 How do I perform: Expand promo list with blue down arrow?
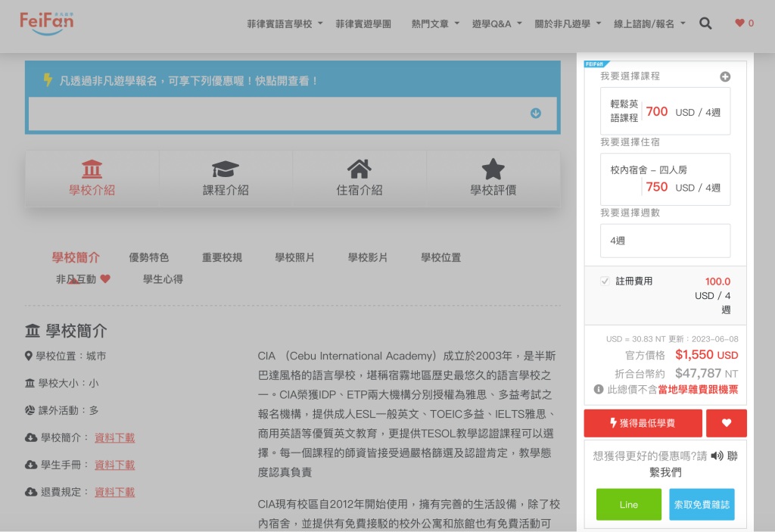(x=535, y=114)
